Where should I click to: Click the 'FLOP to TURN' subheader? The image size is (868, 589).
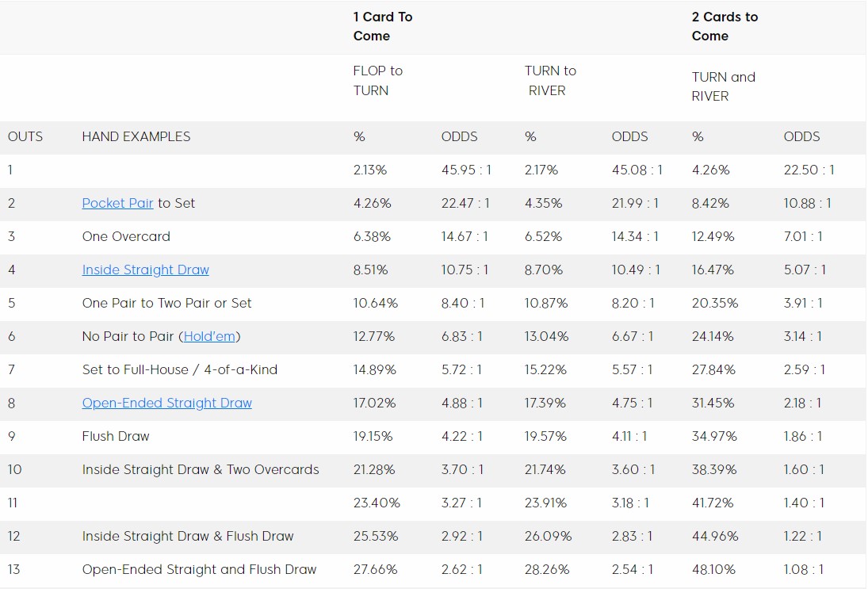[377, 80]
